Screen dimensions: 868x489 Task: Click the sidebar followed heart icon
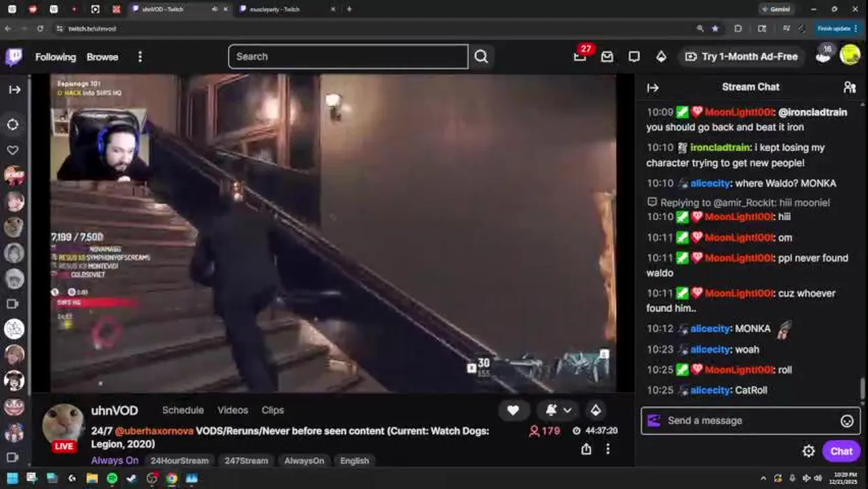[13, 150]
